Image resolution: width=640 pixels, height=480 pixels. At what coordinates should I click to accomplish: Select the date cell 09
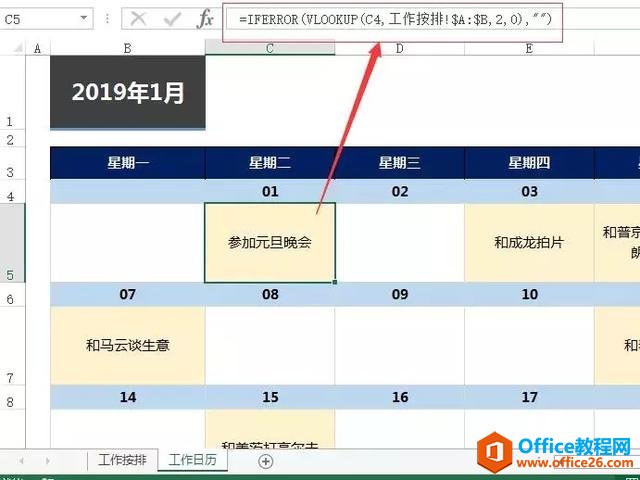coord(400,294)
